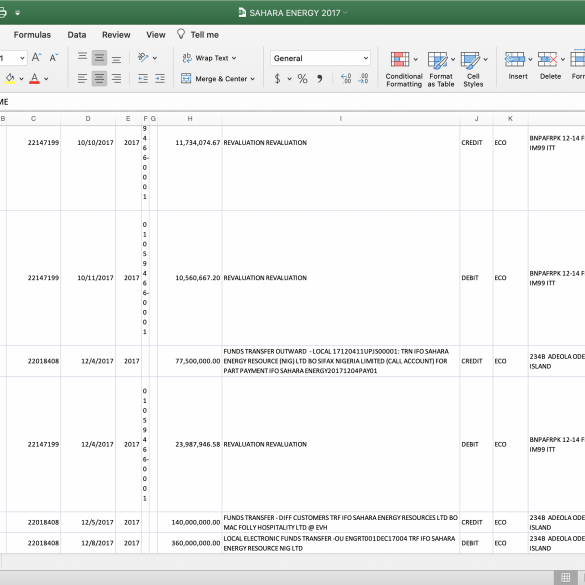Expand text orientation options arrow
This screenshot has height=585, width=585.
(x=154, y=58)
